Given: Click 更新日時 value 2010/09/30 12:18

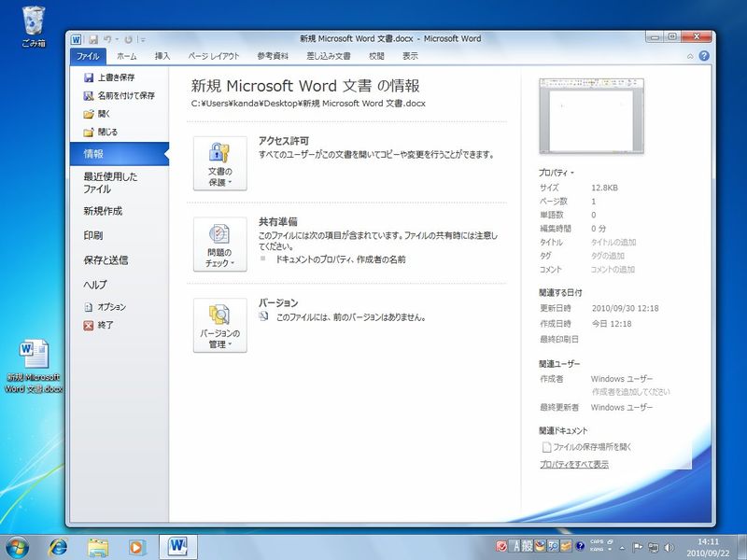Looking at the screenshot, I should coord(625,309).
